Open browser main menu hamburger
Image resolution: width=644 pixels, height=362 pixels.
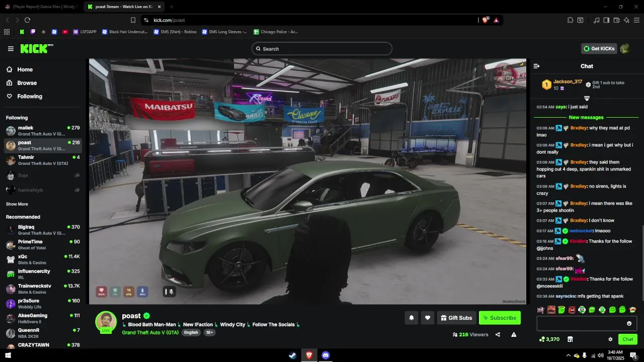pos(636,20)
